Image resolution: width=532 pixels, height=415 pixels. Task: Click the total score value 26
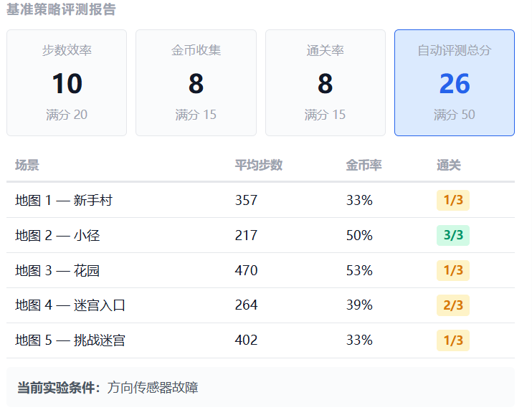455,84
